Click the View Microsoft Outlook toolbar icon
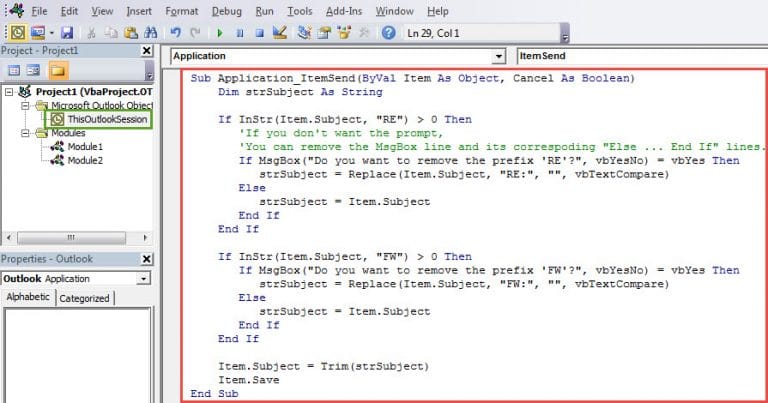The width and height of the screenshot is (768, 403). (x=18, y=33)
